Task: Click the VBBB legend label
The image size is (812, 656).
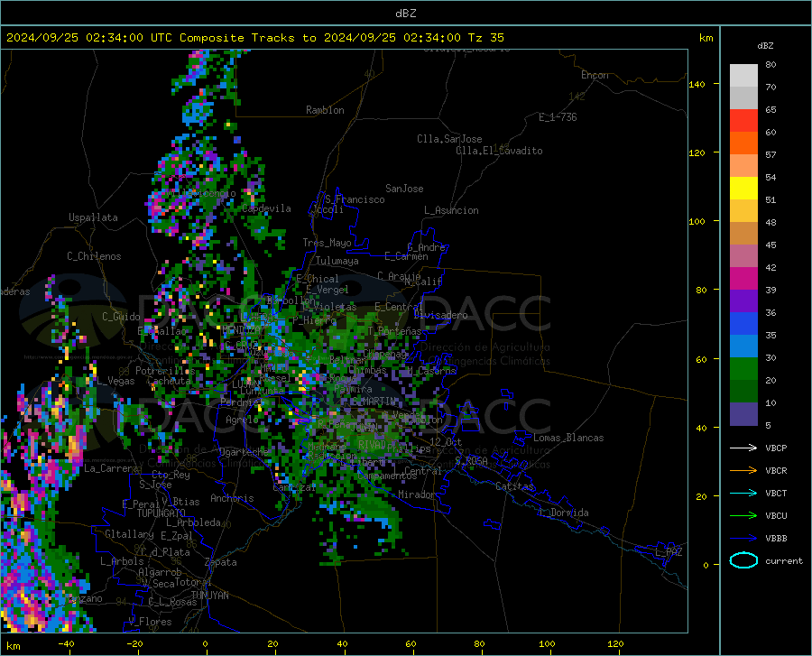Action: [776, 539]
